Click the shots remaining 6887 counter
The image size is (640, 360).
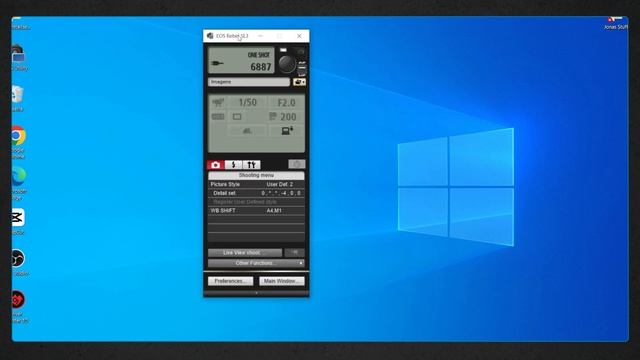pyautogui.click(x=261, y=67)
